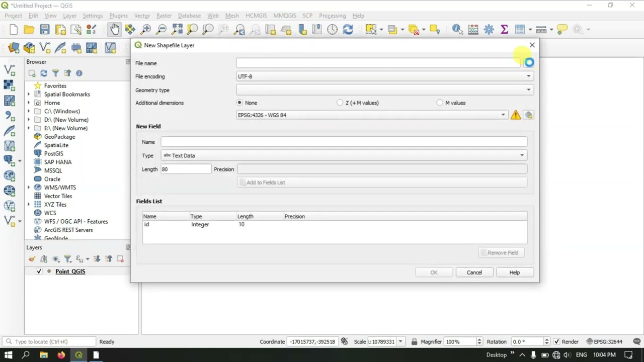This screenshot has height=362, width=644.
Task: Open the Attribute Table icon
Action: [x=520, y=30]
